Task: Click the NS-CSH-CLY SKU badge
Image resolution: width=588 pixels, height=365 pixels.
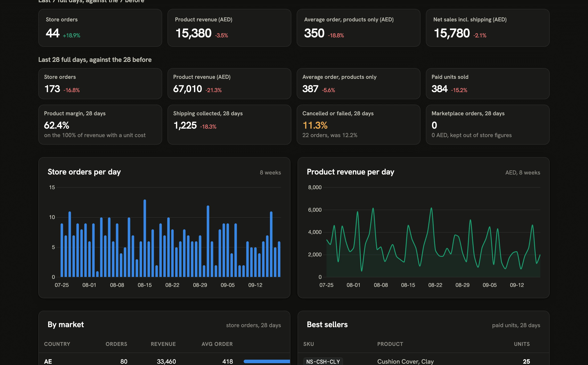Action: (x=323, y=362)
